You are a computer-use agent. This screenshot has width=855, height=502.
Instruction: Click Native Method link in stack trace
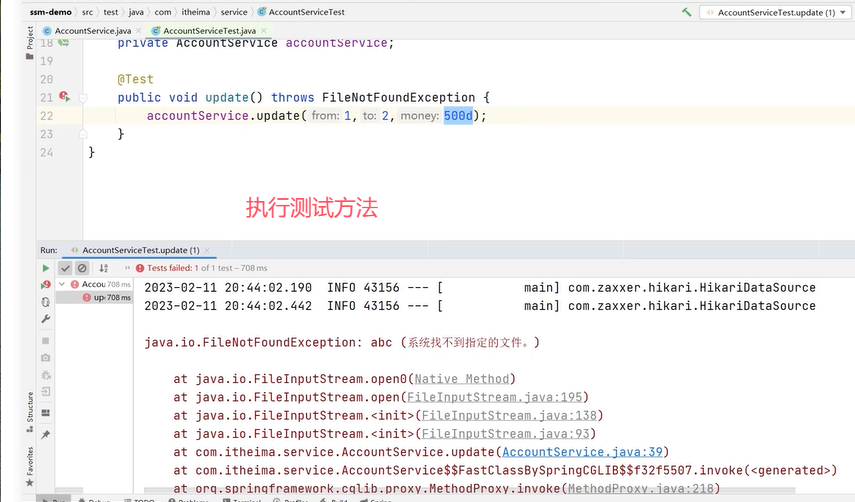point(462,379)
